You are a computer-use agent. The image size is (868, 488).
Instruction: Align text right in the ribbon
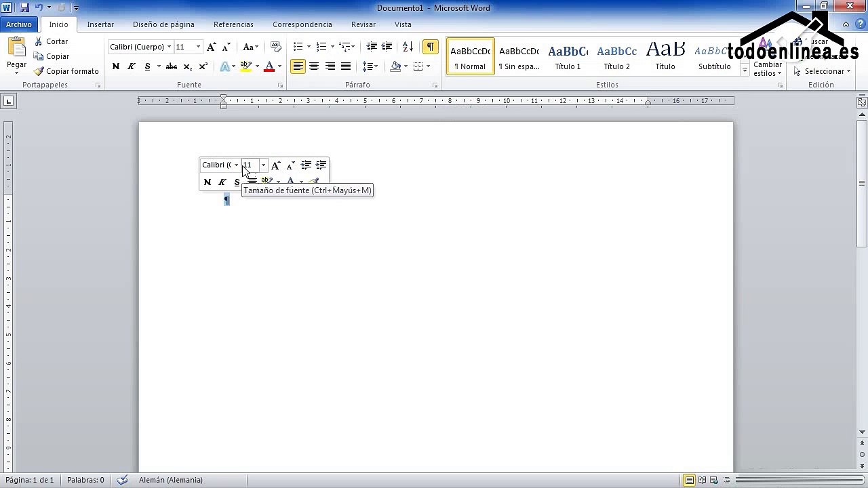[x=330, y=66]
